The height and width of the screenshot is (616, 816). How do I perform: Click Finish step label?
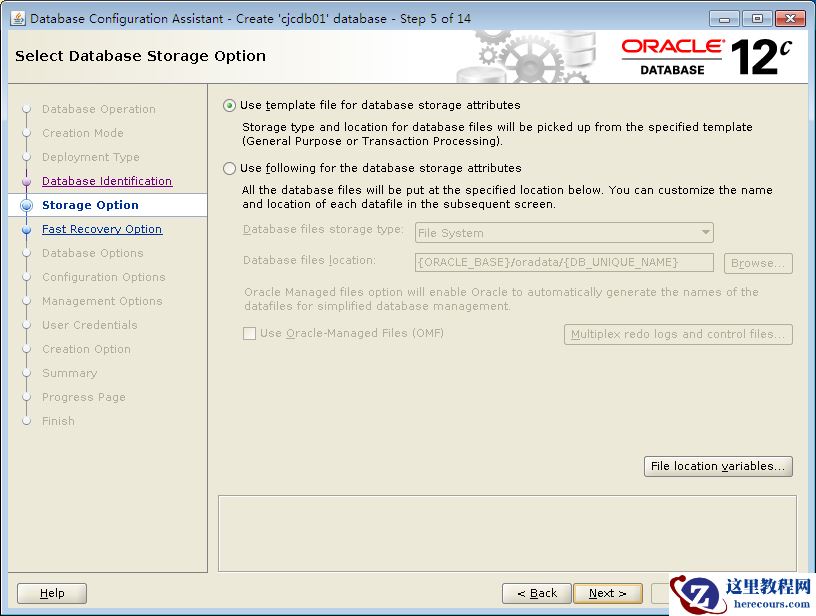click(x=58, y=421)
